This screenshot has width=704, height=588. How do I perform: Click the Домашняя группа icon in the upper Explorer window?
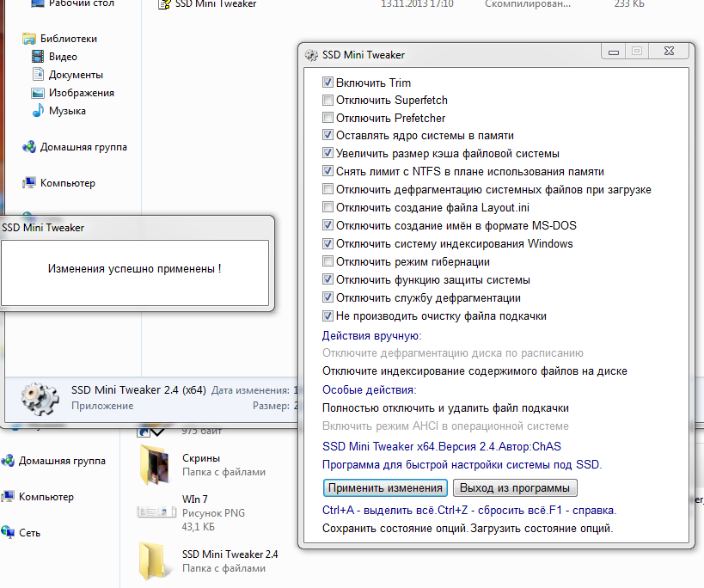tap(29, 147)
